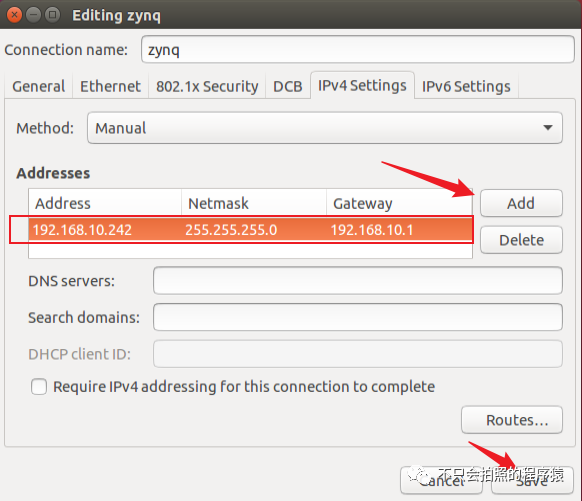Select the DCB tab

pyautogui.click(x=288, y=86)
